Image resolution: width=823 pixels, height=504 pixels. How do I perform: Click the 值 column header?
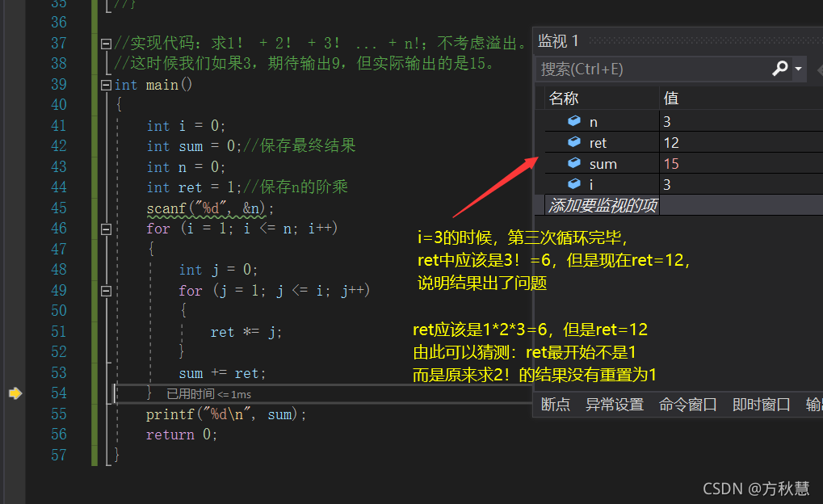point(671,99)
